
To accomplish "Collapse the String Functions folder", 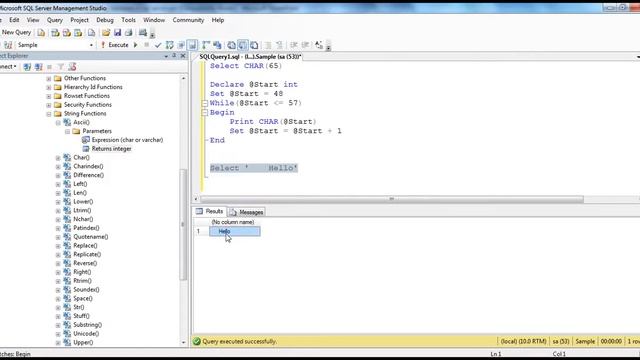I will (x=49, y=114).
